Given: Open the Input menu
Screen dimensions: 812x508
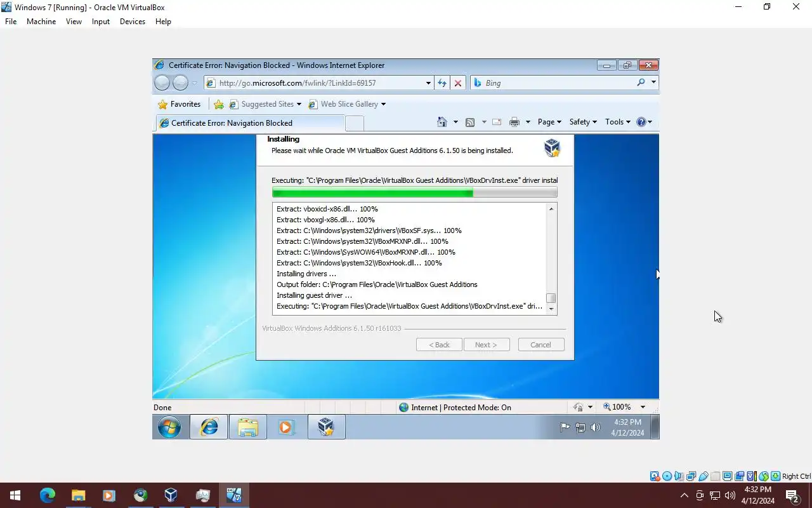Looking at the screenshot, I should point(101,21).
